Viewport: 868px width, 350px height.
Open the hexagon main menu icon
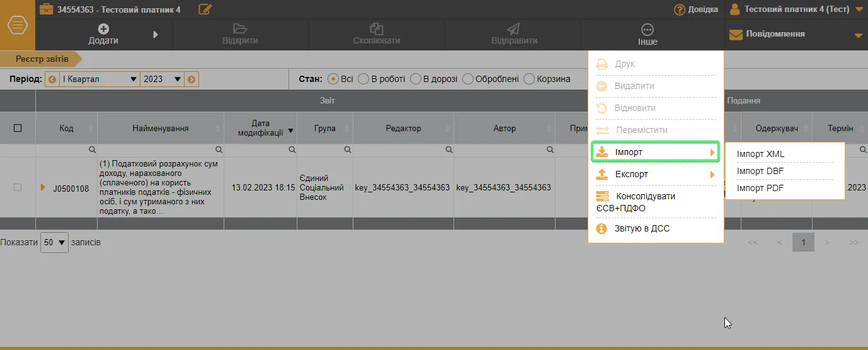(18, 26)
